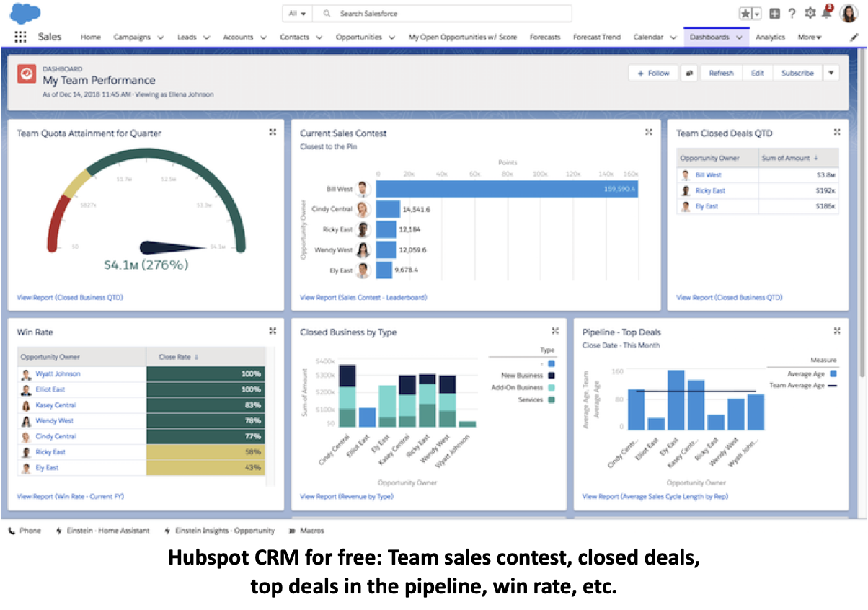Switch to the Calendar tab
This screenshot has width=868, height=610.
(x=648, y=37)
